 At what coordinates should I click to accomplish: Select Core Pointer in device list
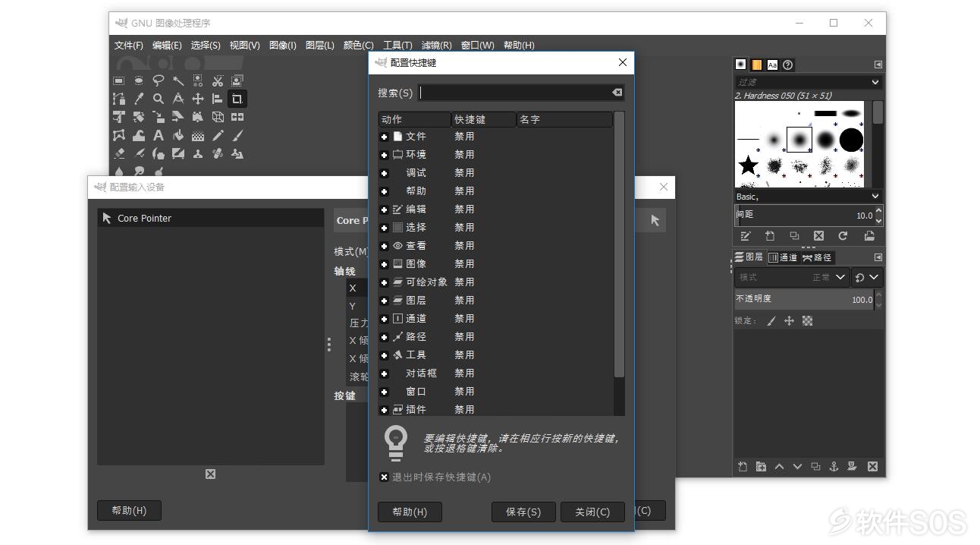[211, 218]
